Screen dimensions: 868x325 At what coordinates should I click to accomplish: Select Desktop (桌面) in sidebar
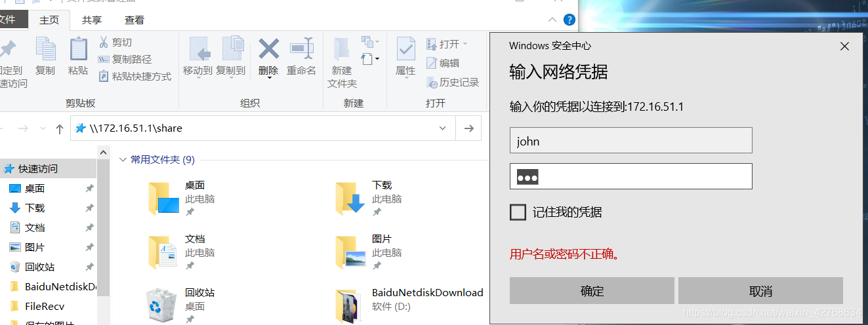click(x=35, y=188)
